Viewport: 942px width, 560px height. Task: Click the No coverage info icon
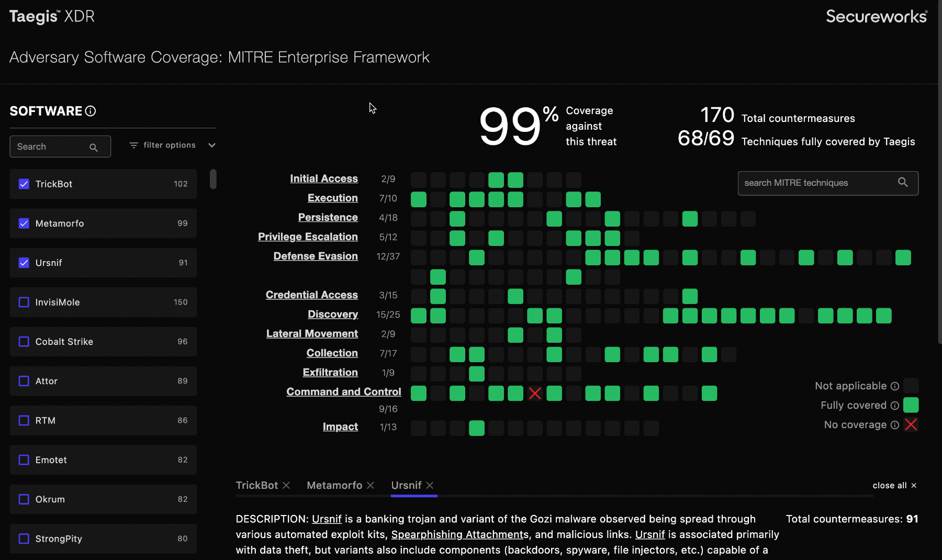point(895,425)
